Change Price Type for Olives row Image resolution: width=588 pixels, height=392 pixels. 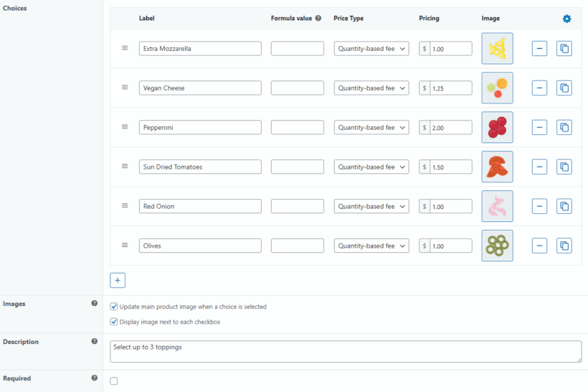[x=371, y=246]
